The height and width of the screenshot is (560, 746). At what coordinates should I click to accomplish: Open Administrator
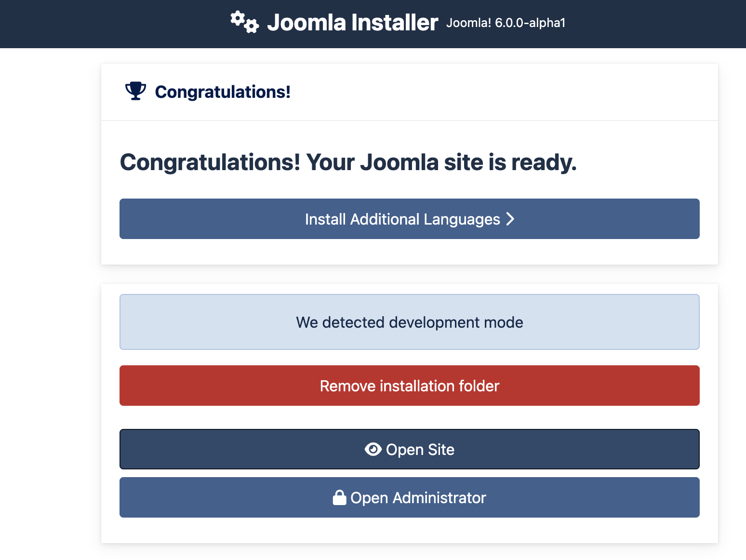pos(410,497)
